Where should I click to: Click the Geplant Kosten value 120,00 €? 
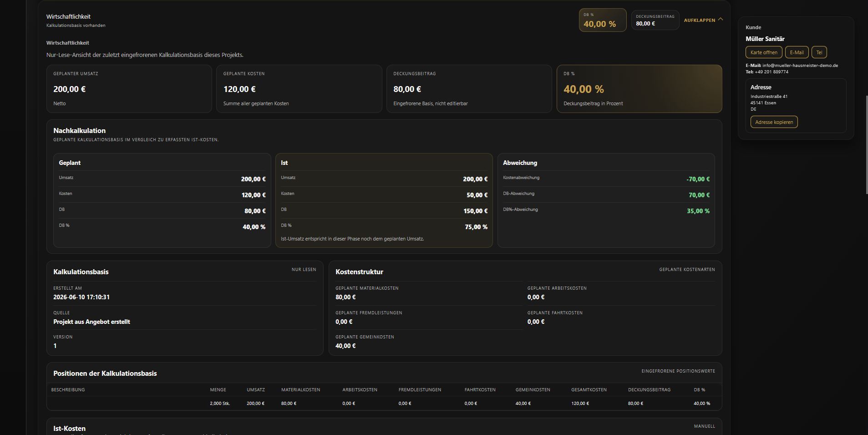254,195
